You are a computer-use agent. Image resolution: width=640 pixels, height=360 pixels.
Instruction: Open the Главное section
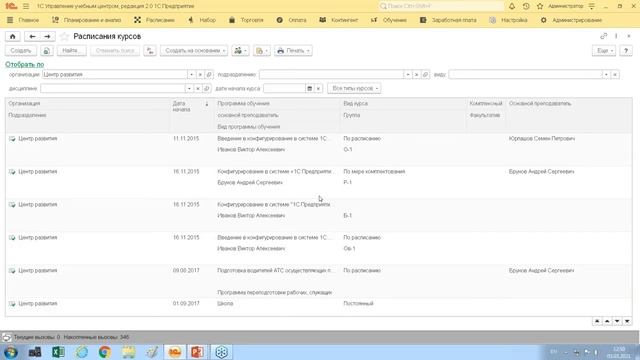pyautogui.click(x=23, y=20)
